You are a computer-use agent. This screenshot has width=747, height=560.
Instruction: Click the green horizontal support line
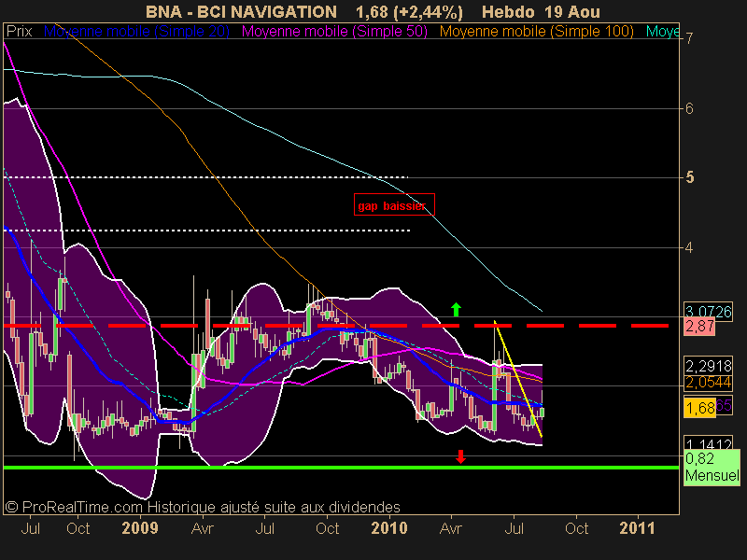[x=341, y=468]
